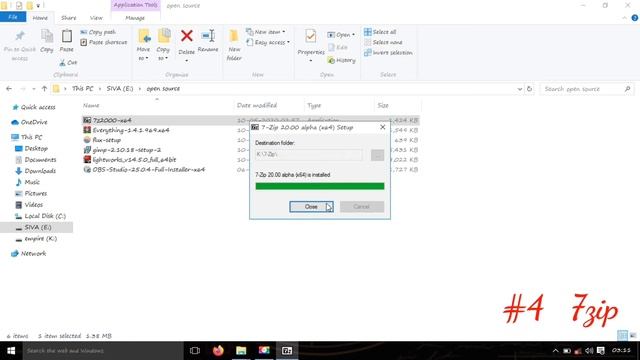Viewport: 640px width, 360px height.
Task: Click the 7-Zip destination folder field
Action: 309,155
